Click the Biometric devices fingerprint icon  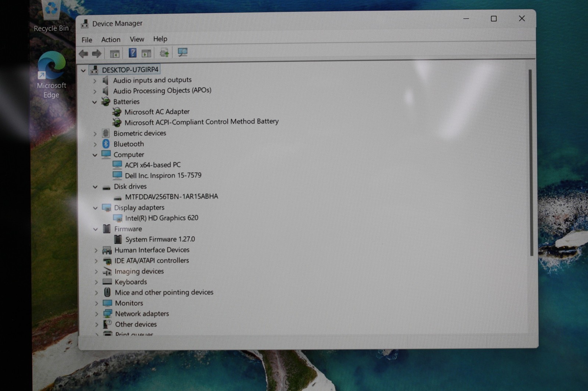tap(106, 133)
